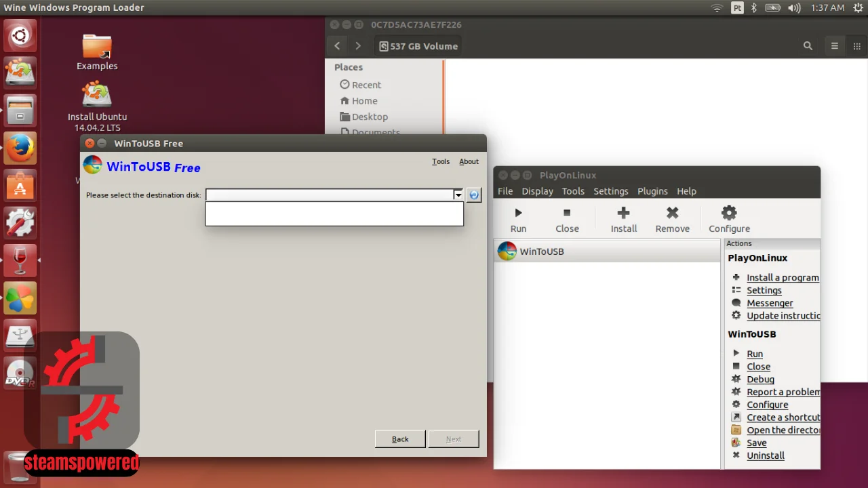Click the X icon beside Uninstall
868x488 pixels.
[x=736, y=455]
